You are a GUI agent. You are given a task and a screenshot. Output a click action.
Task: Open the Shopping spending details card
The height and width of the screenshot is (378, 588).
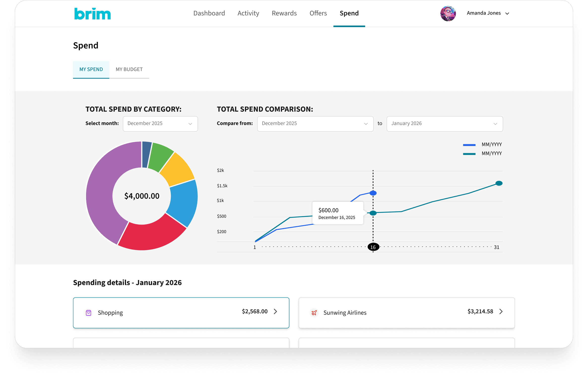[x=181, y=313]
